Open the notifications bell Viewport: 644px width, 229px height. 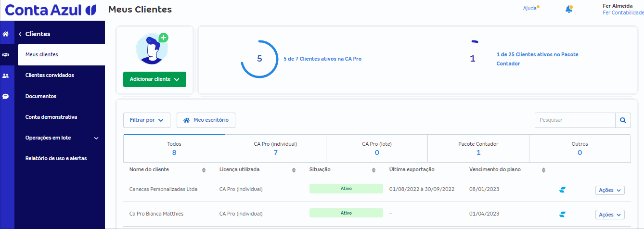tap(569, 9)
